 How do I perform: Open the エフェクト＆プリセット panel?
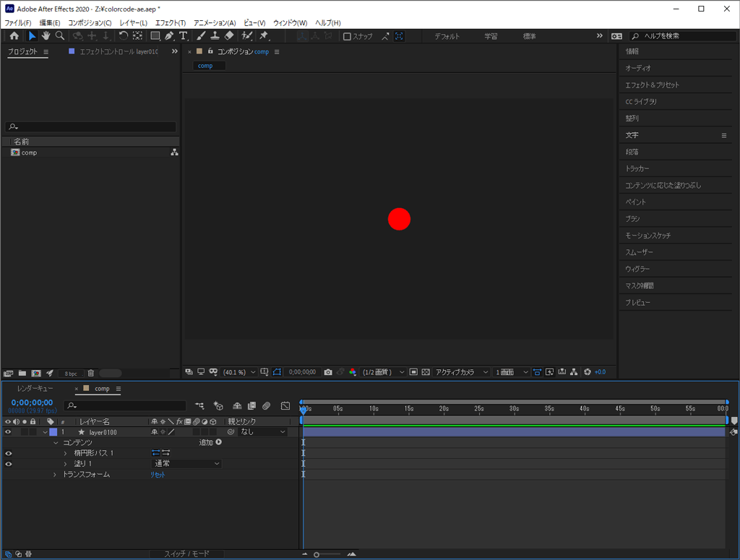coord(653,85)
